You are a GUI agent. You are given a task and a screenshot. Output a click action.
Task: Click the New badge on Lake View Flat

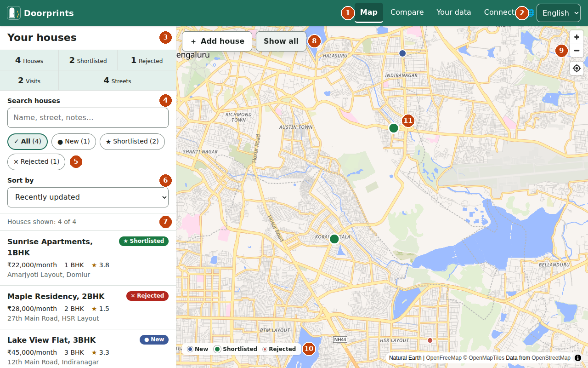154,339
